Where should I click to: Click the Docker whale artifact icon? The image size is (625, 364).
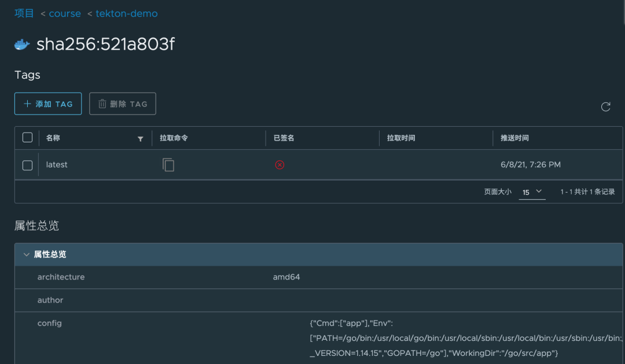pos(22,44)
